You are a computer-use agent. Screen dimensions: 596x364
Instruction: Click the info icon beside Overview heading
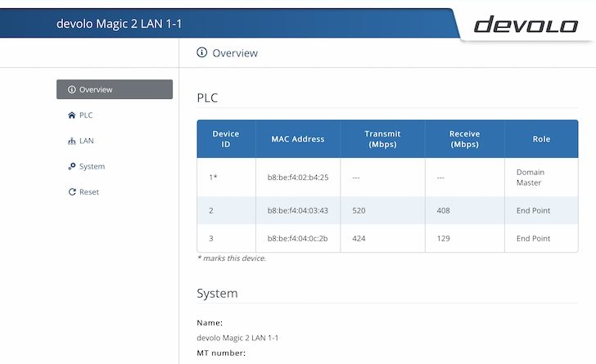click(202, 53)
